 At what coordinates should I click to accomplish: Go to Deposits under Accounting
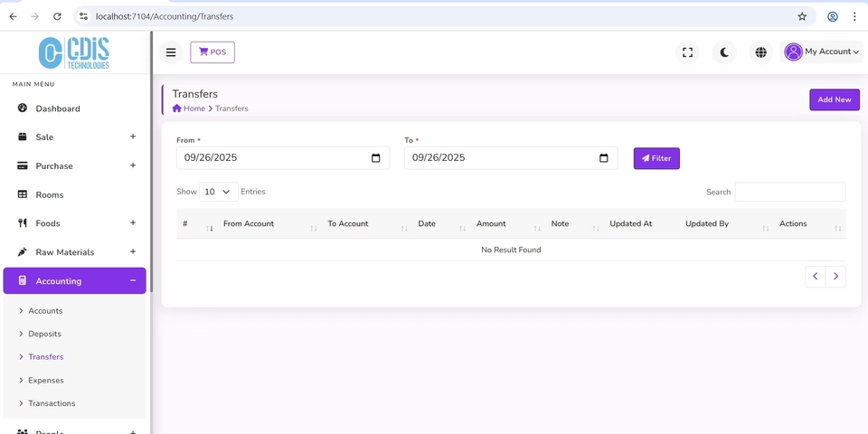point(44,334)
